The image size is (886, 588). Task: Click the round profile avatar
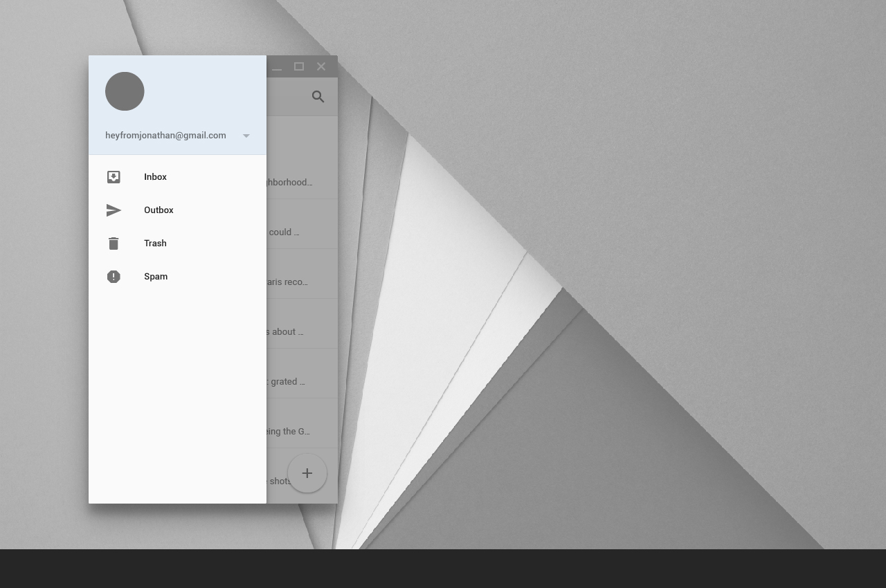click(x=125, y=91)
